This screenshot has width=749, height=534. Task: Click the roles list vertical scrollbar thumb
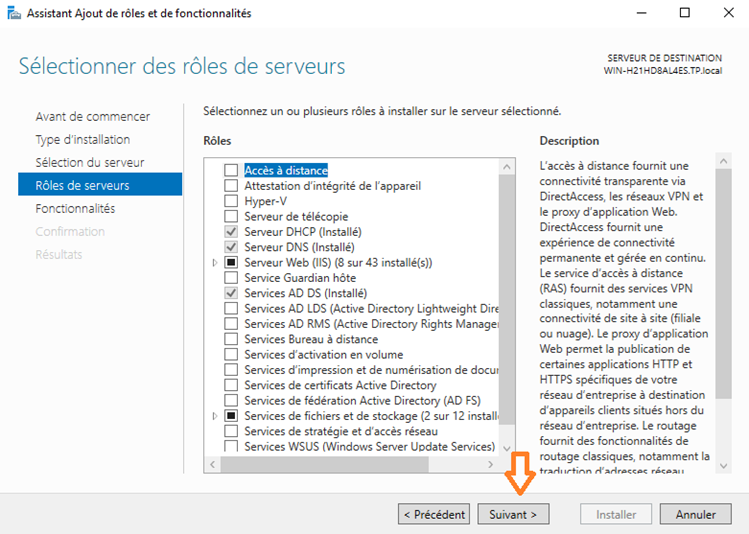(x=507, y=299)
